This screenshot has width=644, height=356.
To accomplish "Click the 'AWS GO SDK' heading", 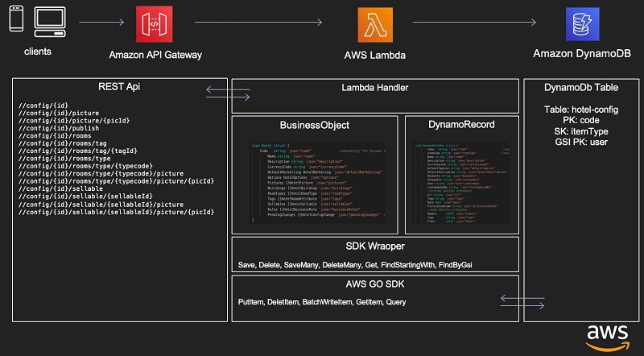I will [375, 284].
